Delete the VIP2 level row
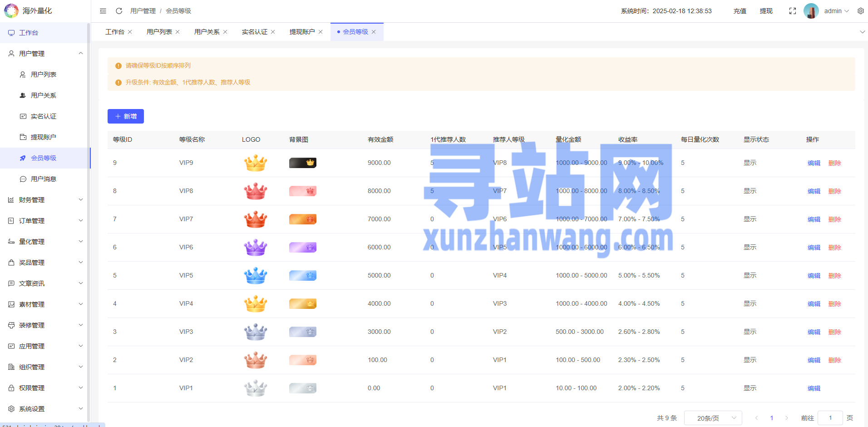868x427 pixels. [x=835, y=360]
